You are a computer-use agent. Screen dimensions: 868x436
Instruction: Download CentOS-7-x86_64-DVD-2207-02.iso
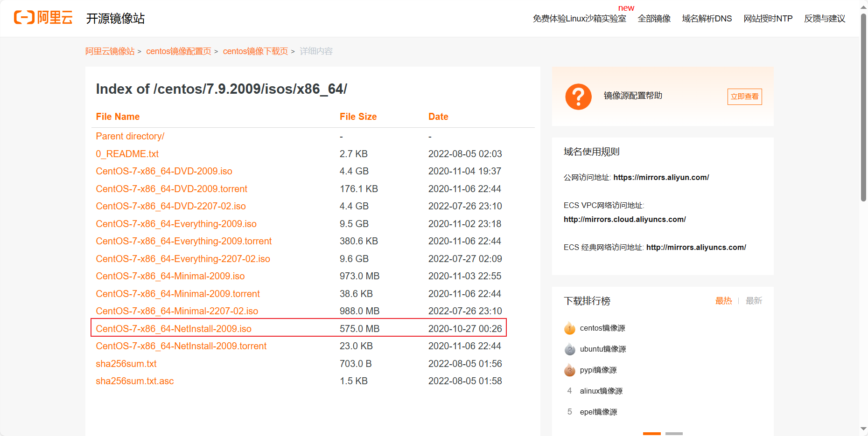coord(171,206)
